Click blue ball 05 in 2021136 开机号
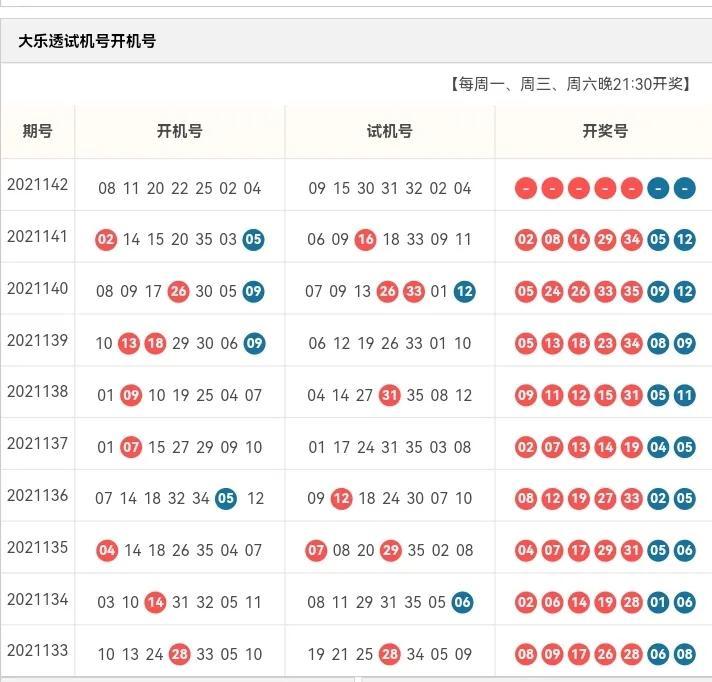Screen dimensions: 712x682 pyautogui.click(x=226, y=499)
